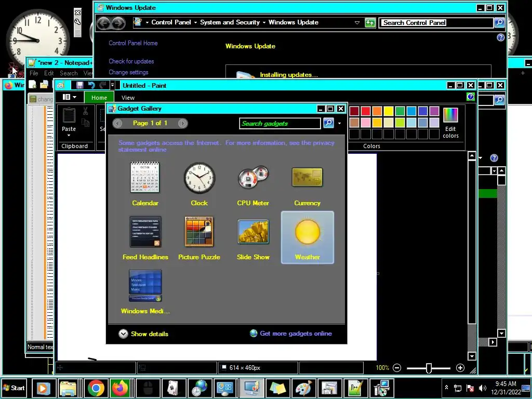Screen dimensions: 532x399
Task: Open Solitaire cards icon on taskbar
Action: (174, 388)
